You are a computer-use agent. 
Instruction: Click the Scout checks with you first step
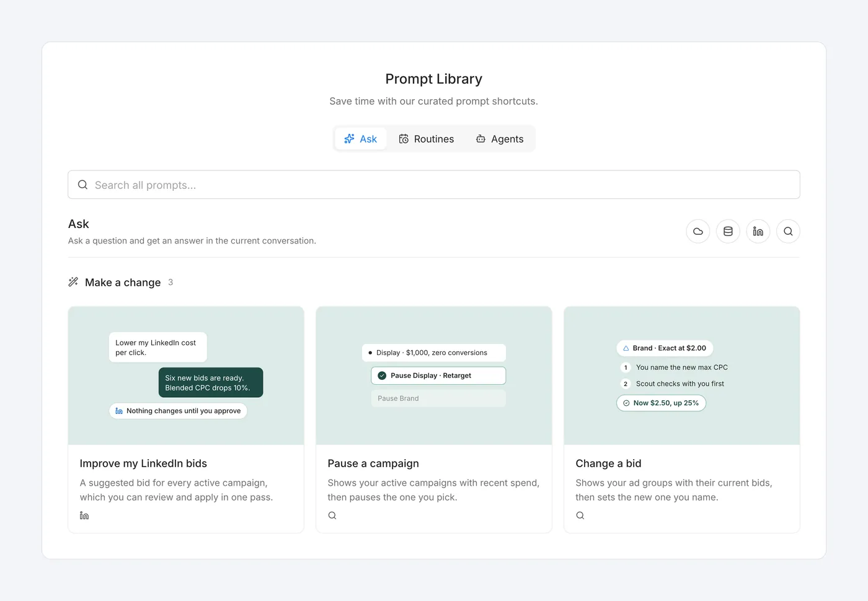[672, 384]
